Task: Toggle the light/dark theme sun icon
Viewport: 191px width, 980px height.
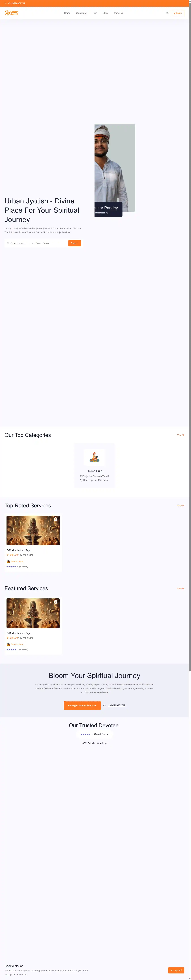Action: 167,13
